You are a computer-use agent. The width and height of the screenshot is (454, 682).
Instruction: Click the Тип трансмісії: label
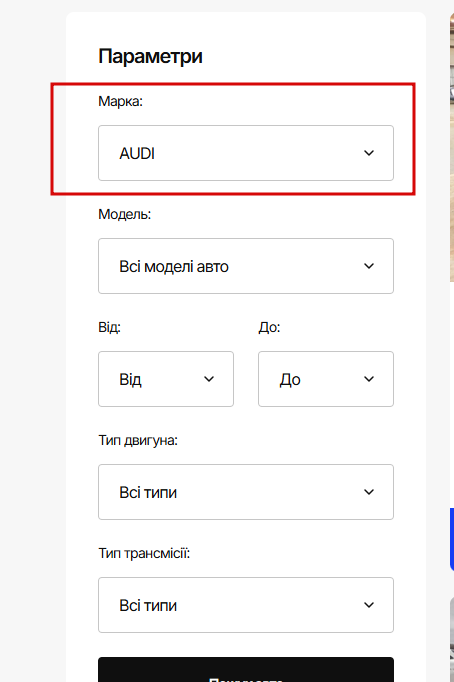click(x=144, y=553)
